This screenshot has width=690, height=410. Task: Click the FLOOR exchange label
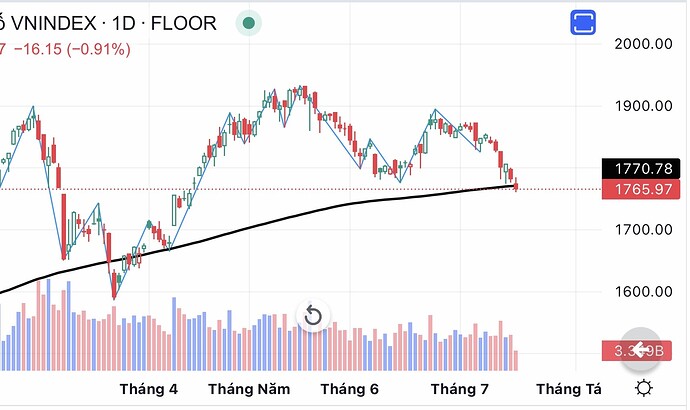tap(184, 23)
